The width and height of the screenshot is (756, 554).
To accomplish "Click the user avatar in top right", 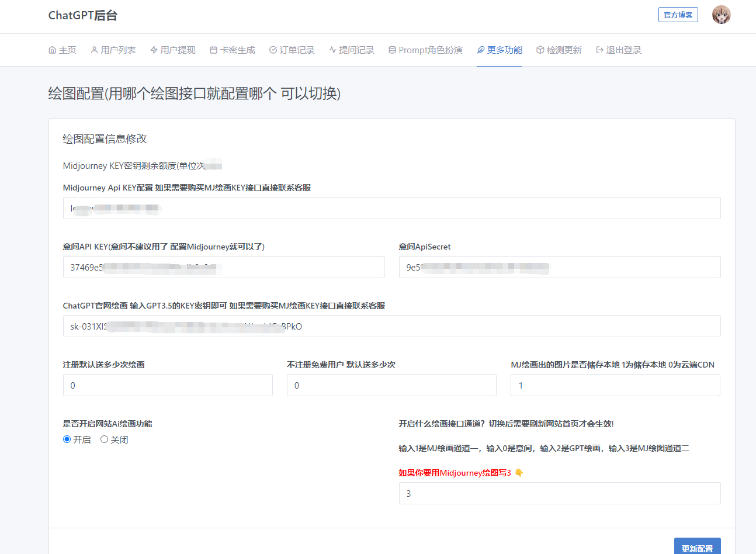I will pos(721,15).
